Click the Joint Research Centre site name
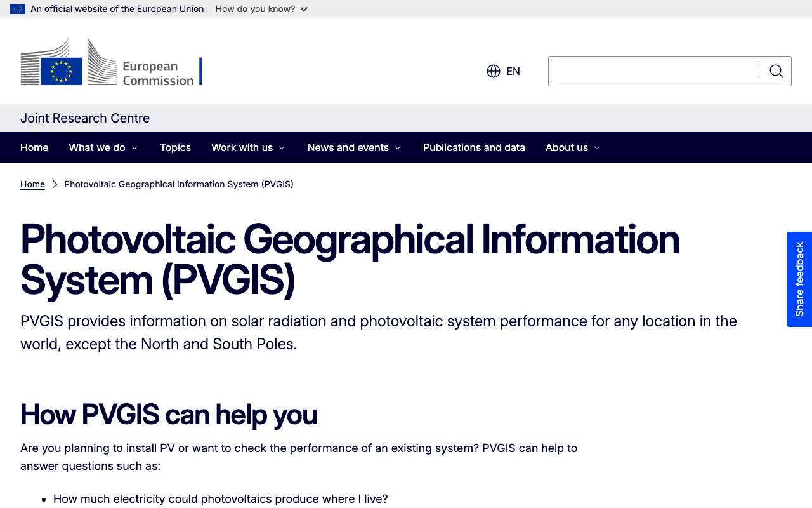Image resolution: width=812 pixels, height=508 pixels. click(x=85, y=118)
